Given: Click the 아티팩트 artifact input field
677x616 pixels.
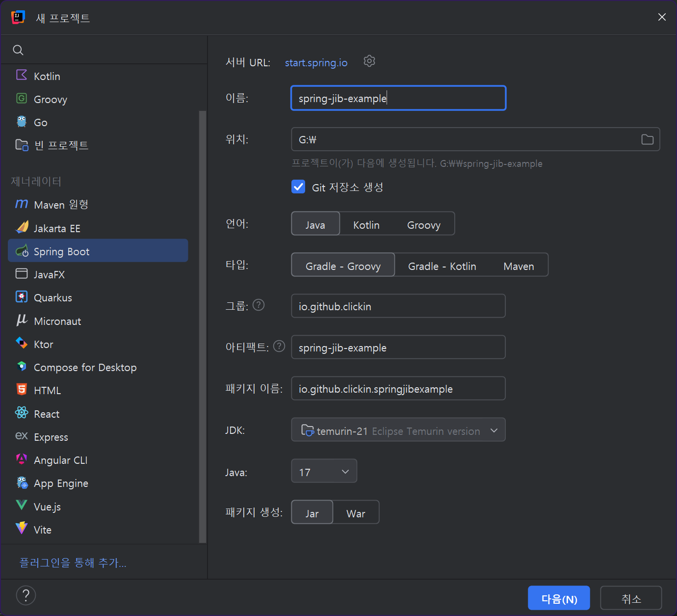Looking at the screenshot, I should tap(398, 347).
